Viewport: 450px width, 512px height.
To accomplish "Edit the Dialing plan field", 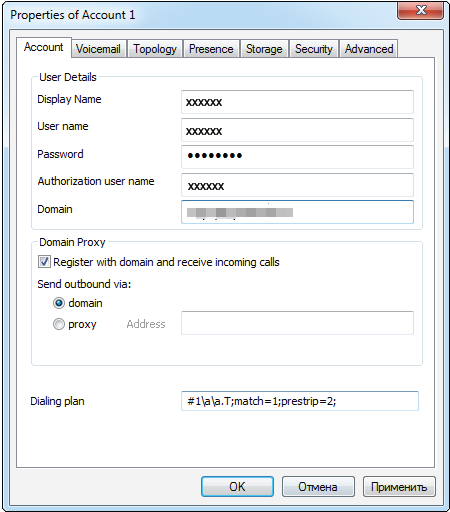I will pyautogui.click(x=300, y=401).
